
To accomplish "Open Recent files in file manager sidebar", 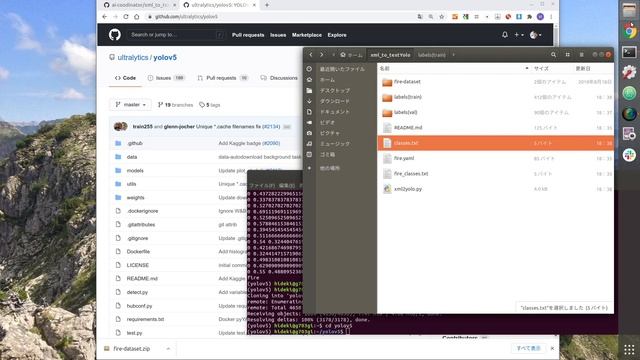I will tap(309, 69).
